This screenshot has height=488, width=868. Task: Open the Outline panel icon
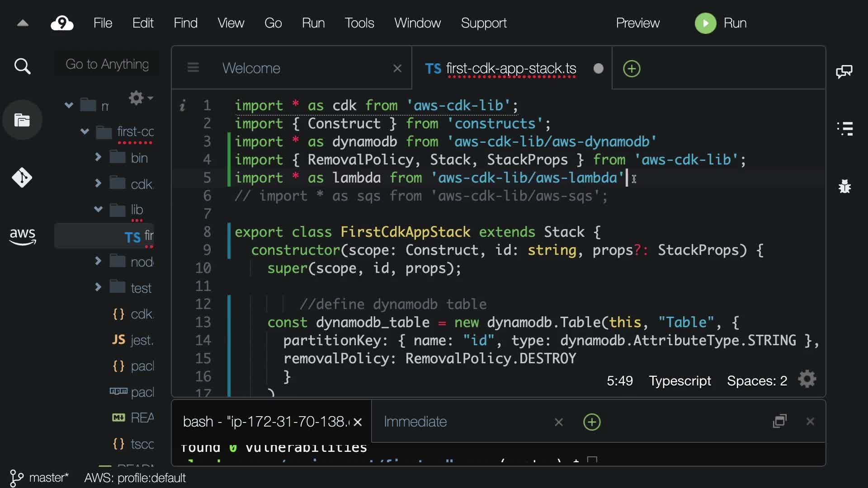[844, 128]
